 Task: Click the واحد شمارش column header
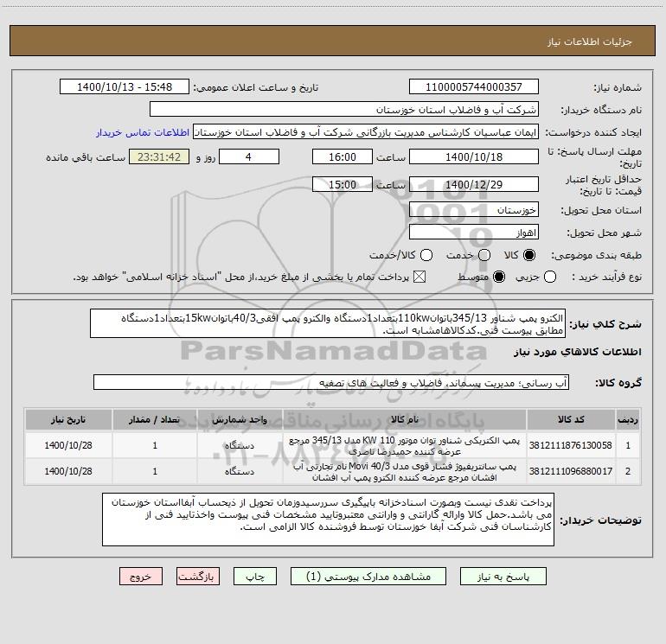[240, 419]
